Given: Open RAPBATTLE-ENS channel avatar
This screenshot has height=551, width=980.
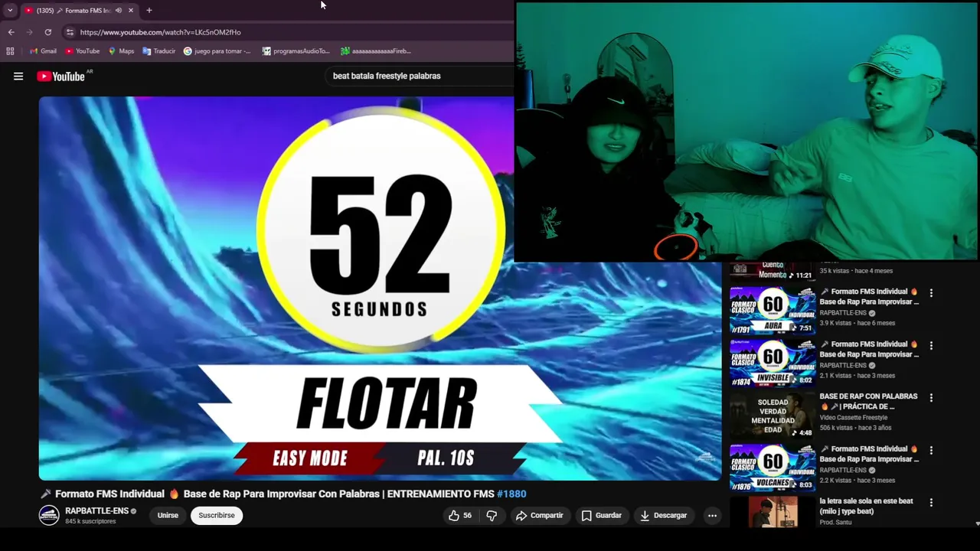Looking at the screenshot, I should point(49,515).
